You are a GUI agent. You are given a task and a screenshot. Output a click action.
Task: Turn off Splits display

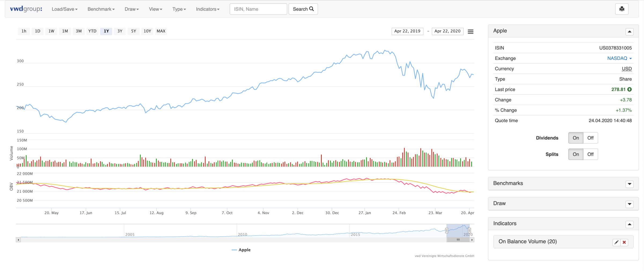tap(590, 154)
